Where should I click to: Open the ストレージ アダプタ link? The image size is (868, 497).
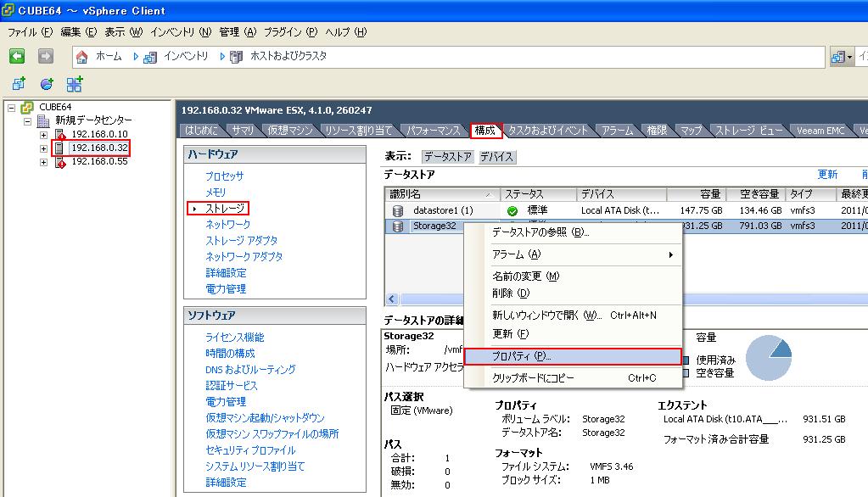(x=241, y=241)
